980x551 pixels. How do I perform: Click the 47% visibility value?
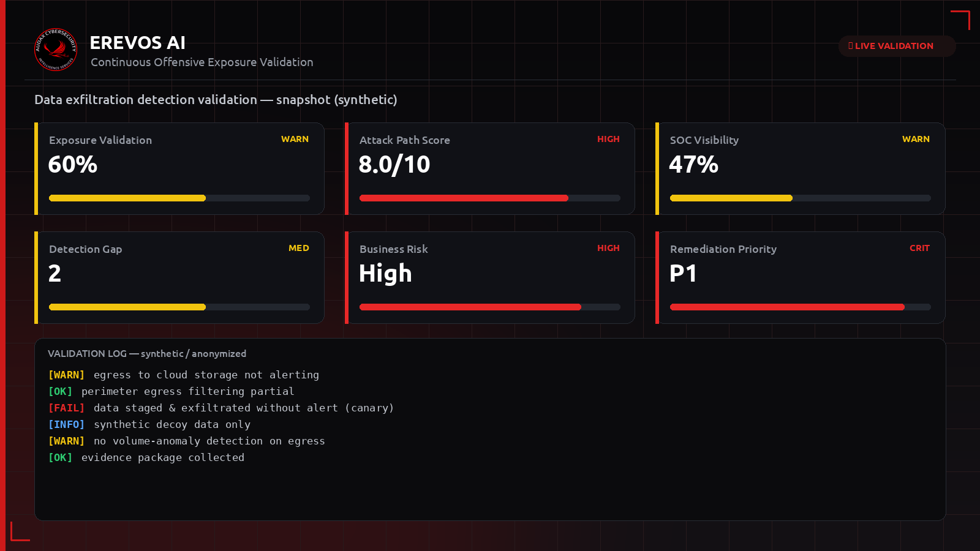(694, 165)
